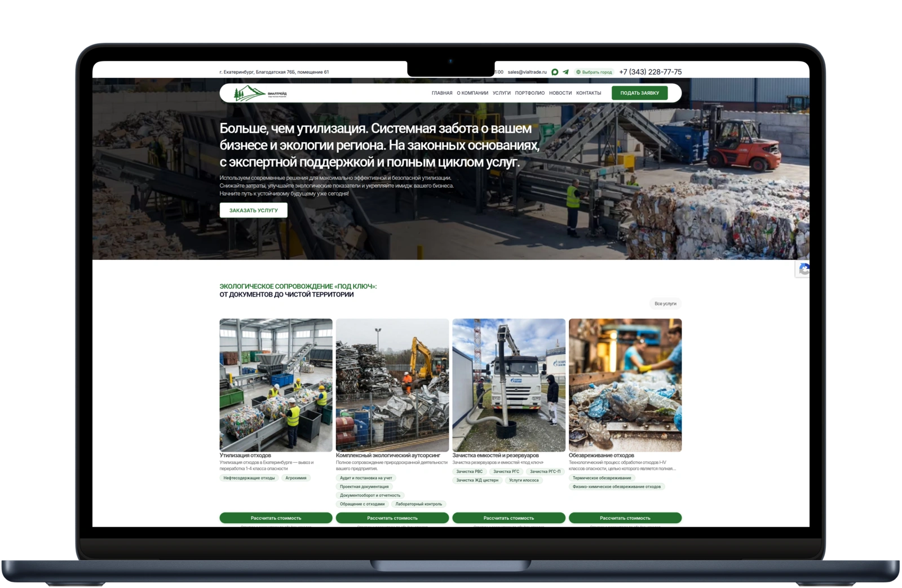Open the ПОРТФОЛИО menu item
The height and width of the screenshot is (588, 902).
click(530, 93)
